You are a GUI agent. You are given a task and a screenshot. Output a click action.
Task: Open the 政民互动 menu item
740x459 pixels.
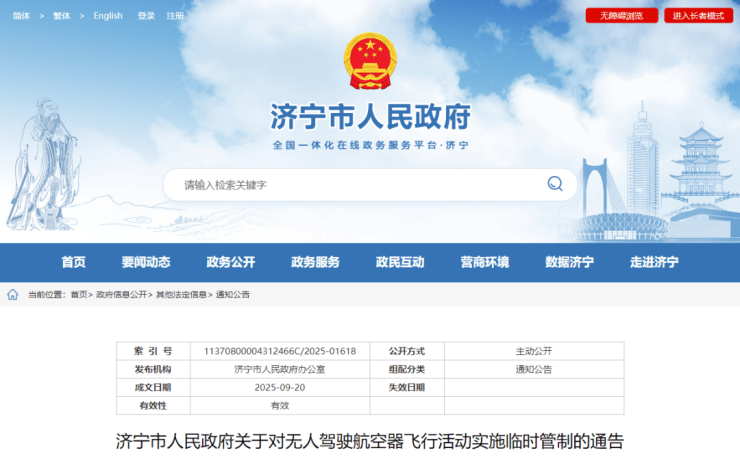[x=400, y=262]
